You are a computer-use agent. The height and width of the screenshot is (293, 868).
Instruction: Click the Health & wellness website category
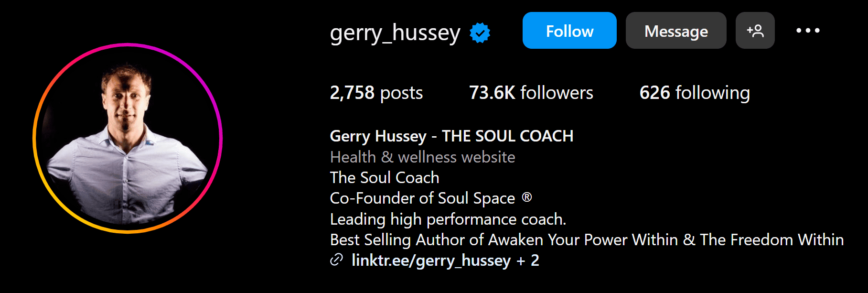pos(422,157)
